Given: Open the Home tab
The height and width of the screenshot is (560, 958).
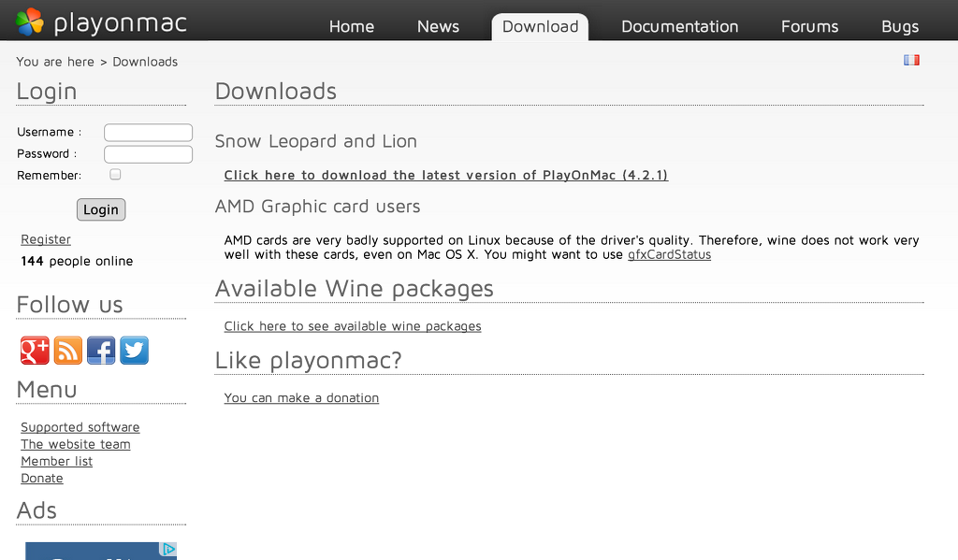Looking at the screenshot, I should (352, 27).
